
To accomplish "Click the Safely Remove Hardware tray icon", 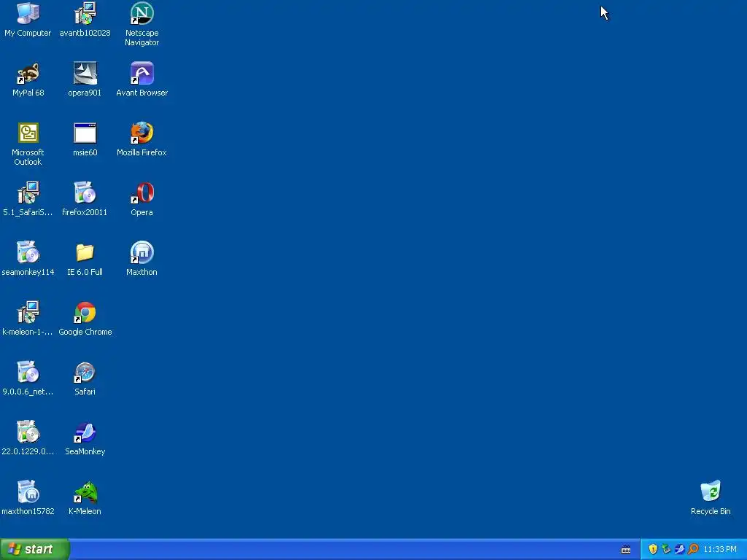I will [x=667, y=550].
